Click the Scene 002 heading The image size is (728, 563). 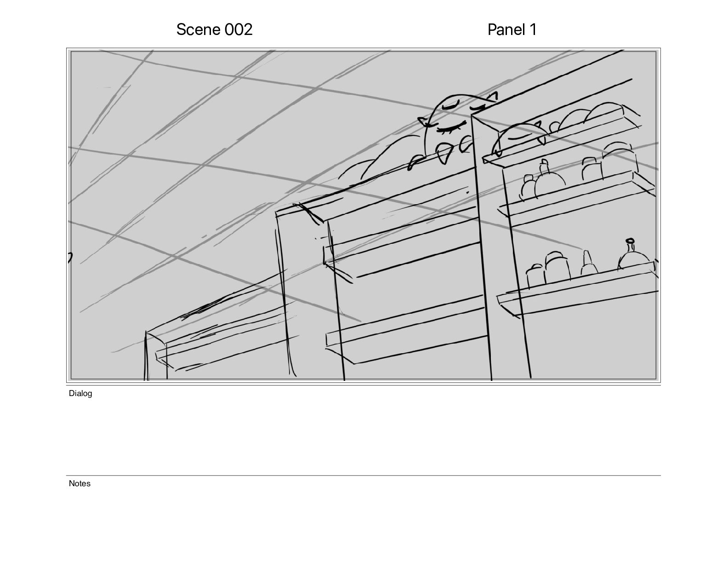coord(214,30)
